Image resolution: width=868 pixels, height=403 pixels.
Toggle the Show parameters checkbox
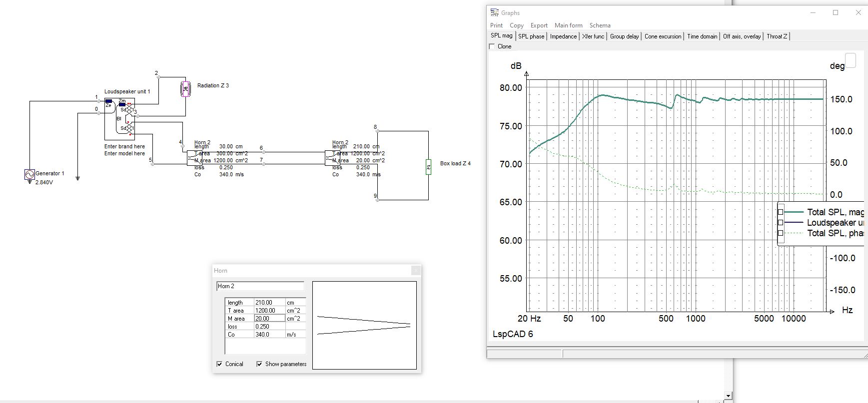(x=259, y=364)
